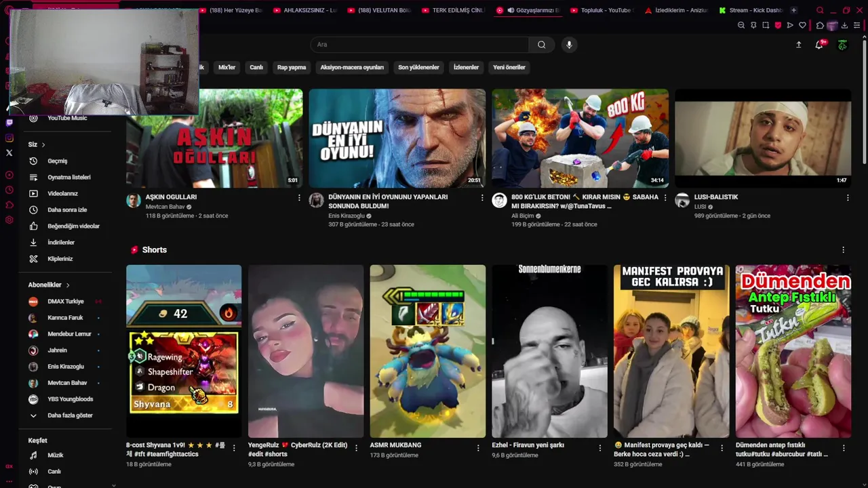The height and width of the screenshot is (488, 868).
Task: Select the İzlenenler filter chip
Action: [x=466, y=67]
